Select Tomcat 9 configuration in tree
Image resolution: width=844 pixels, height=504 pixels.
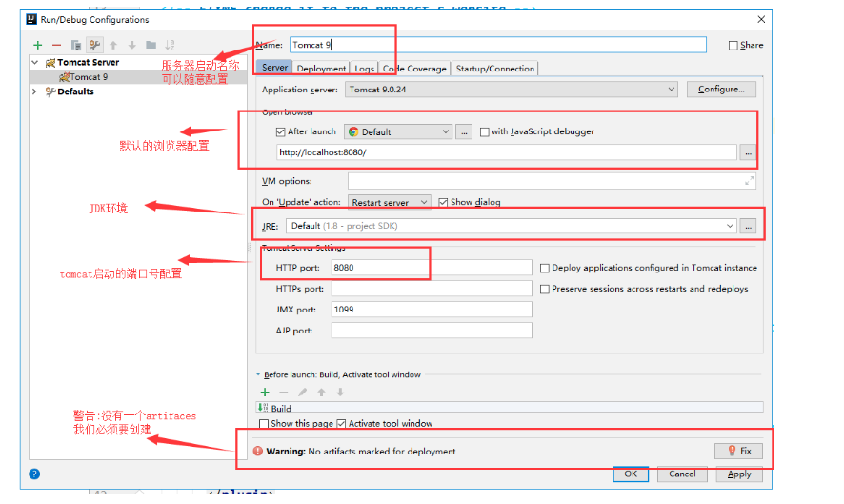[x=138, y=77]
